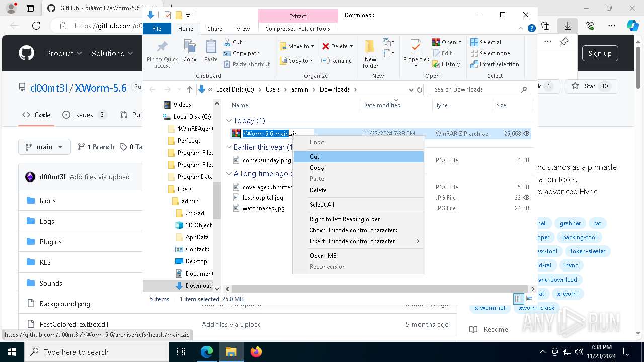Click the New folder icon

coord(370,47)
